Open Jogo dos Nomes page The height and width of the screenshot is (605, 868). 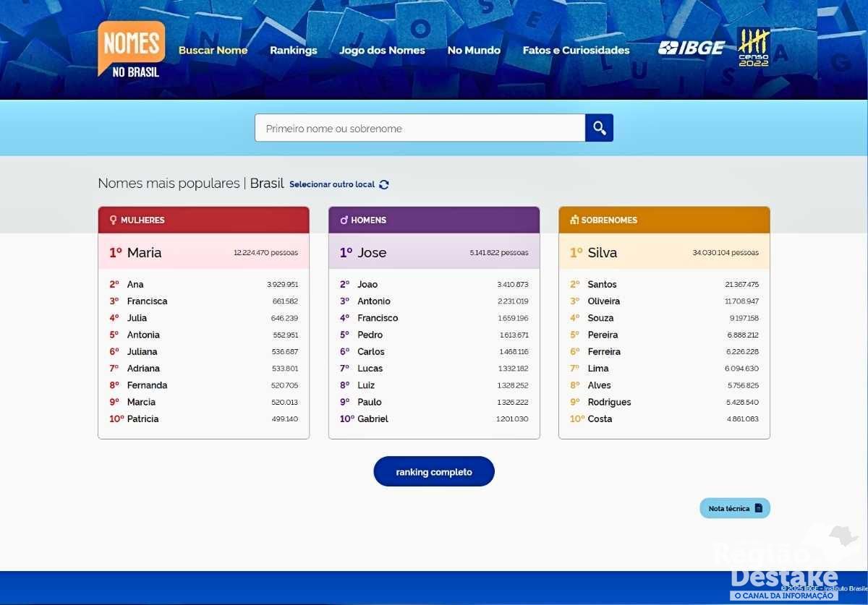[382, 50]
